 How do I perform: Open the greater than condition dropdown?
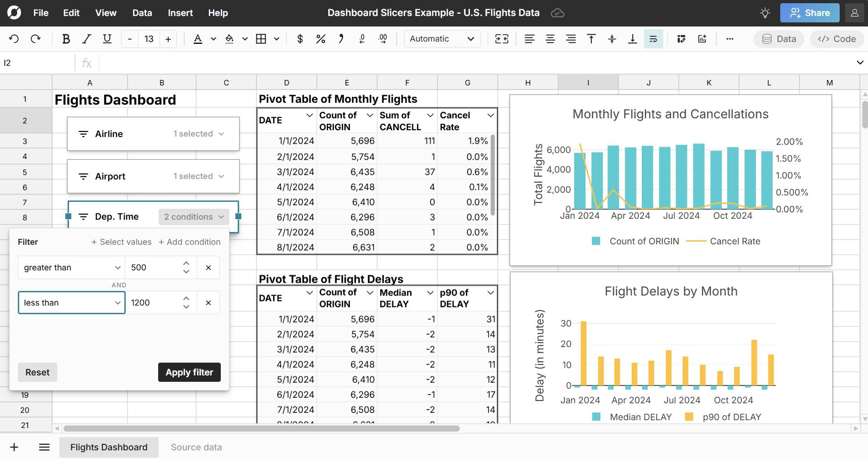point(71,267)
